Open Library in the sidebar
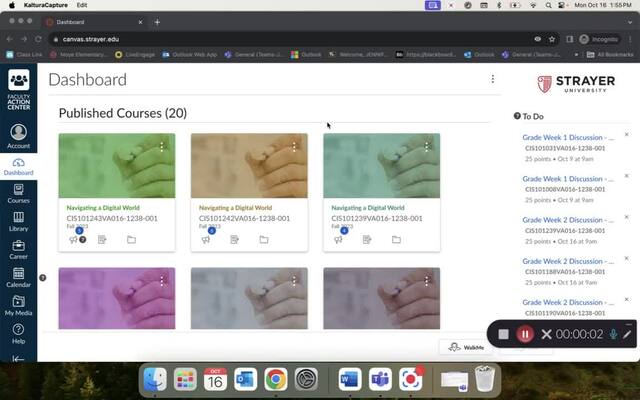 coord(19,222)
